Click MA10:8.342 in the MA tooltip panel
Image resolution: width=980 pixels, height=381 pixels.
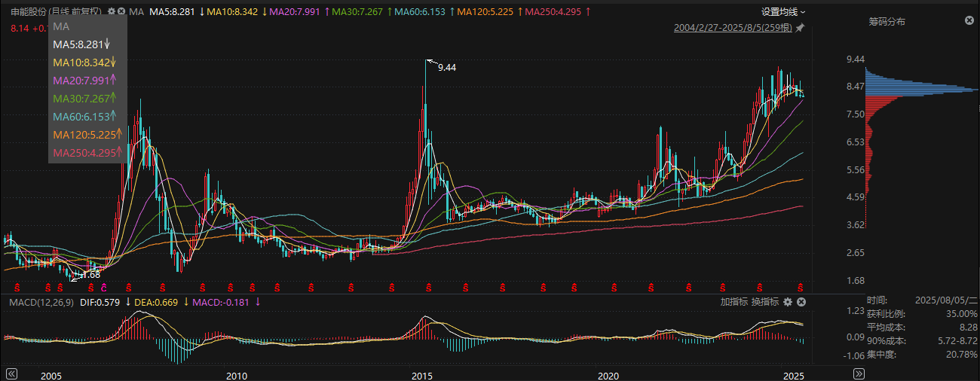coord(84,62)
